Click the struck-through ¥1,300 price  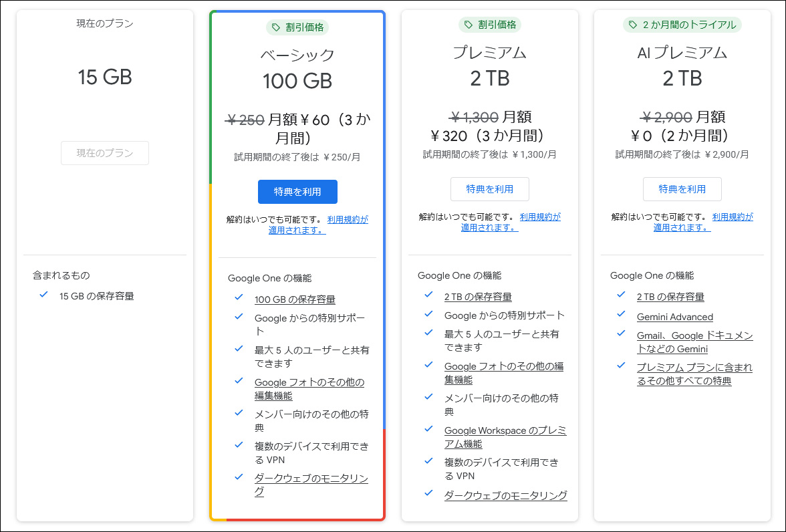(474, 118)
